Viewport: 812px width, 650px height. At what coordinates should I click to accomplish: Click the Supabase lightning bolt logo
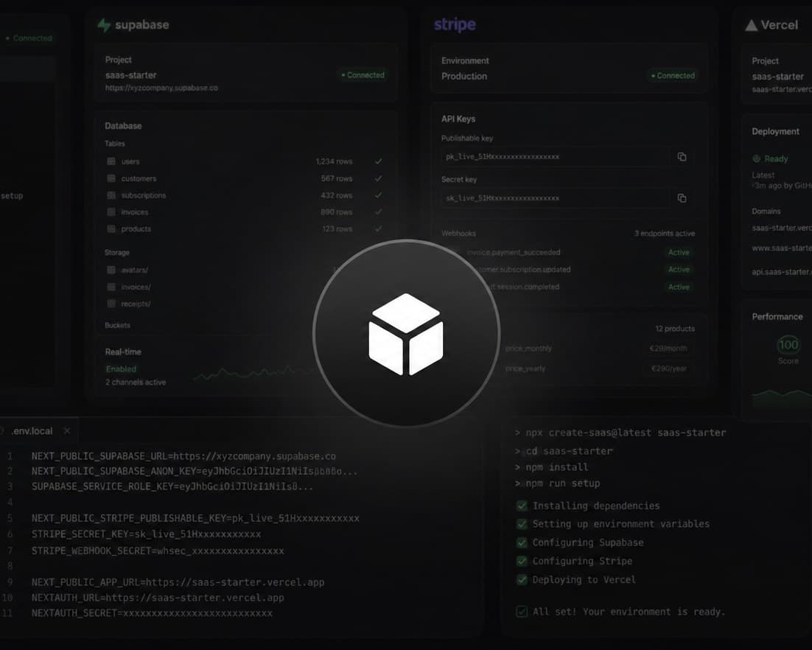[104, 25]
